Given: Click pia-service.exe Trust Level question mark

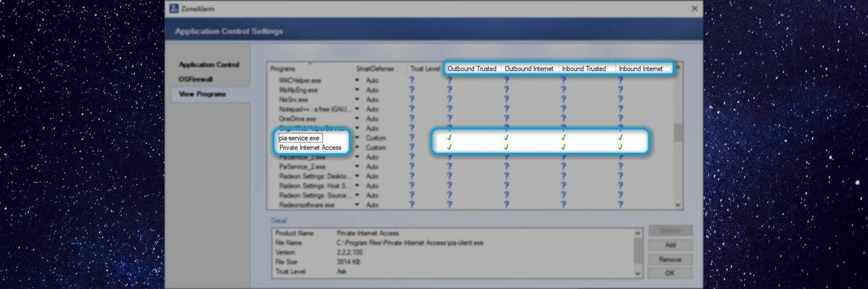Looking at the screenshot, I should [x=411, y=138].
